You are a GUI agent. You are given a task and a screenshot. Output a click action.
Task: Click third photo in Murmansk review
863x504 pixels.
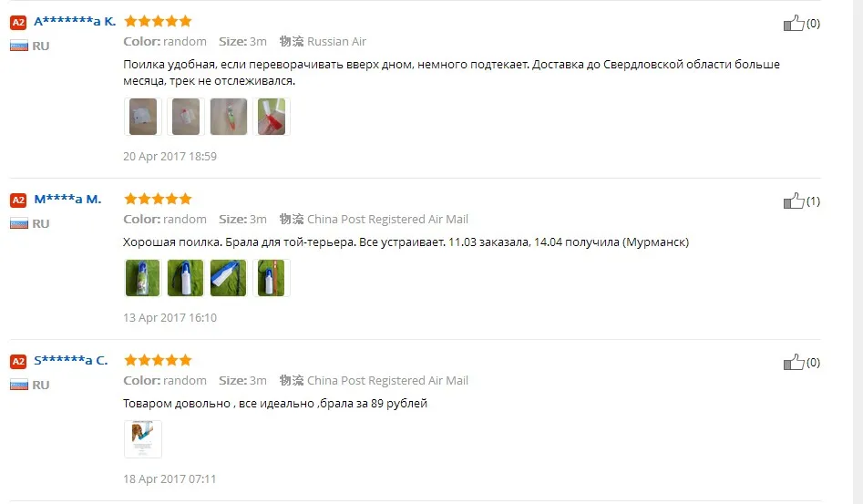(229, 278)
